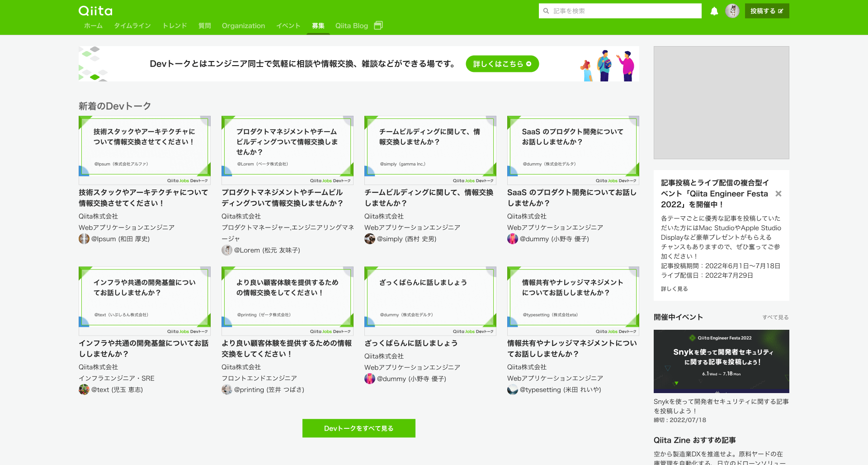Click @typesetting user avatar icon
This screenshot has width=868, height=465.
513,389
